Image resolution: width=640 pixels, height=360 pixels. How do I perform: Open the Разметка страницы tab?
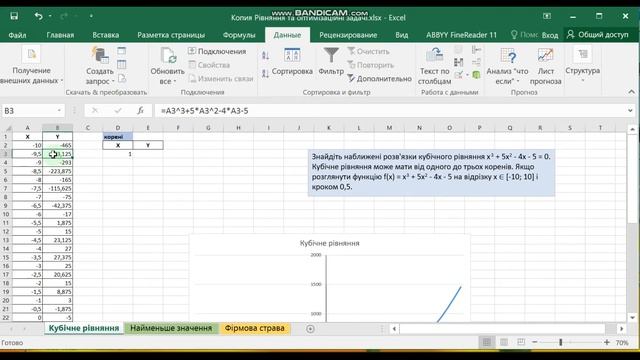[171, 35]
